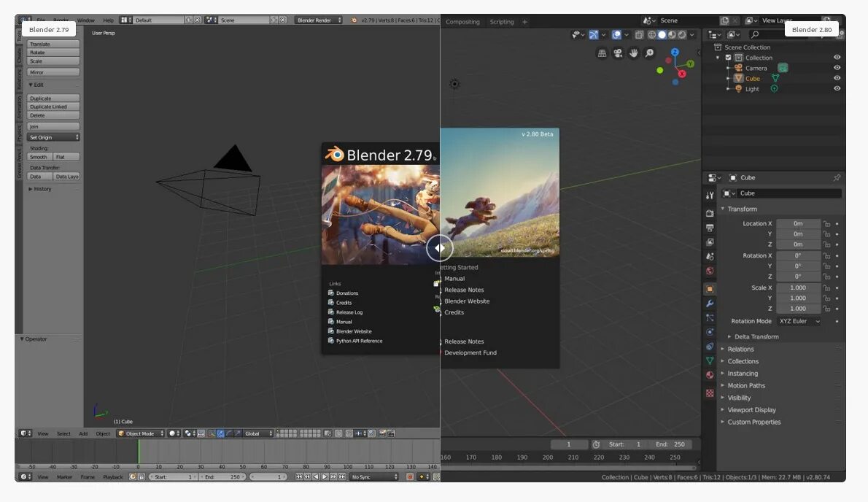The width and height of the screenshot is (868, 502).
Task: Open the Output properties tab
Action: tap(710, 228)
